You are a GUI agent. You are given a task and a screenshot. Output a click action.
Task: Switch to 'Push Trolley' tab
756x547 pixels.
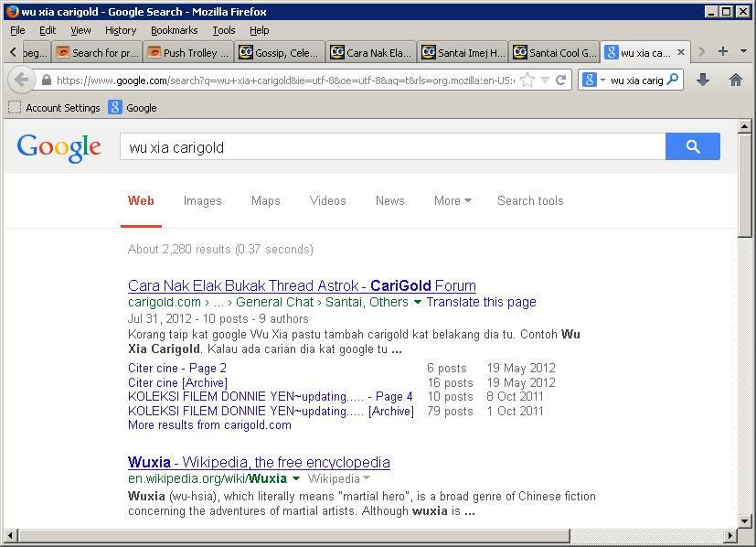(188, 52)
